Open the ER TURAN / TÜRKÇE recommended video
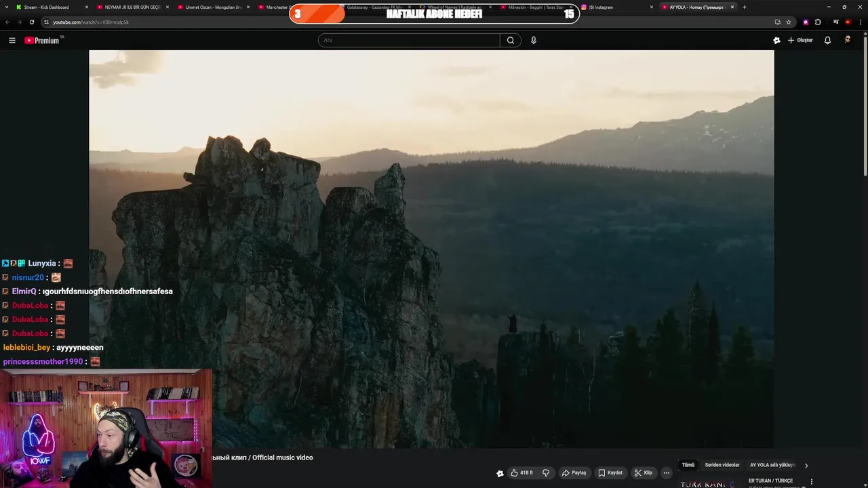 coord(770,481)
